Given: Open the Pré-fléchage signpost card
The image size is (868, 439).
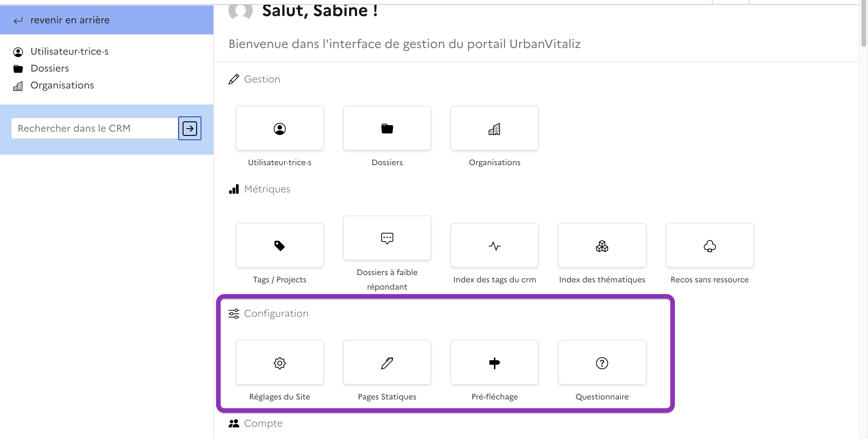Looking at the screenshot, I should click(494, 363).
